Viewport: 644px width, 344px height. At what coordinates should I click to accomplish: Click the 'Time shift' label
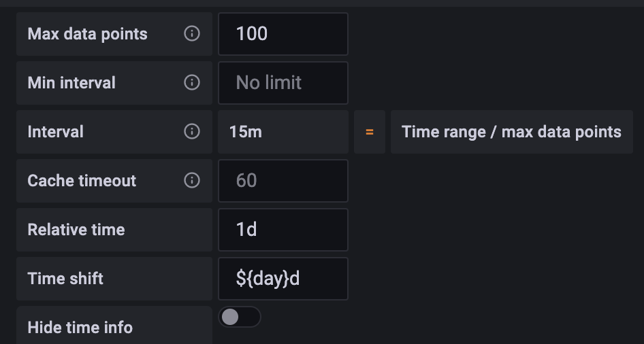click(65, 279)
